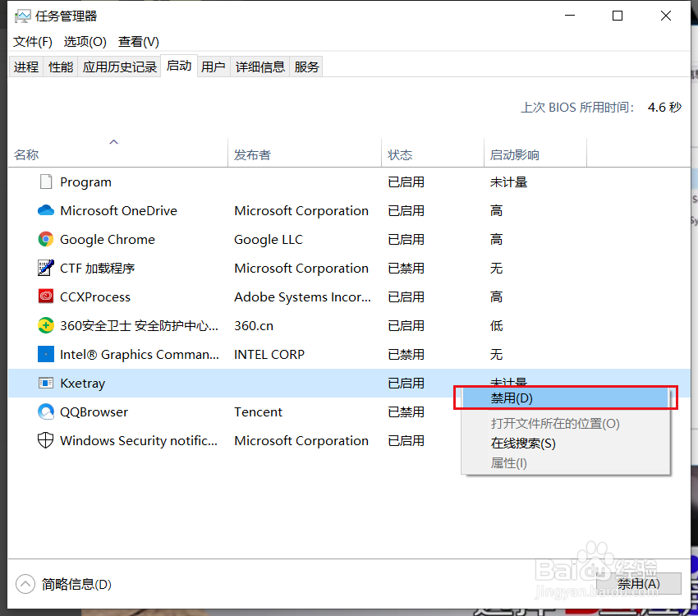Click the Intel Graphics Command icon

[x=47, y=354]
